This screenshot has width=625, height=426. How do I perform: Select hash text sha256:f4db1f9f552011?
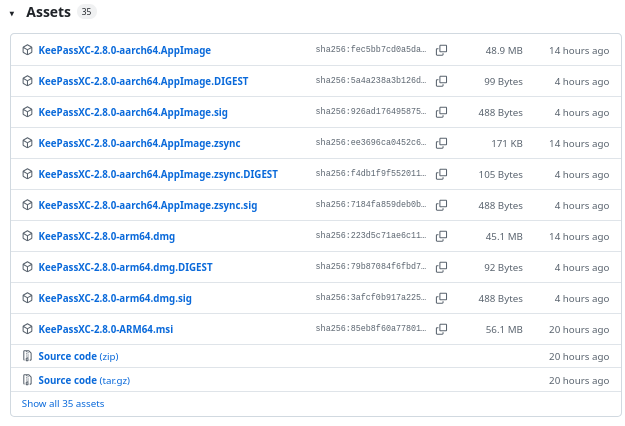(x=371, y=173)
